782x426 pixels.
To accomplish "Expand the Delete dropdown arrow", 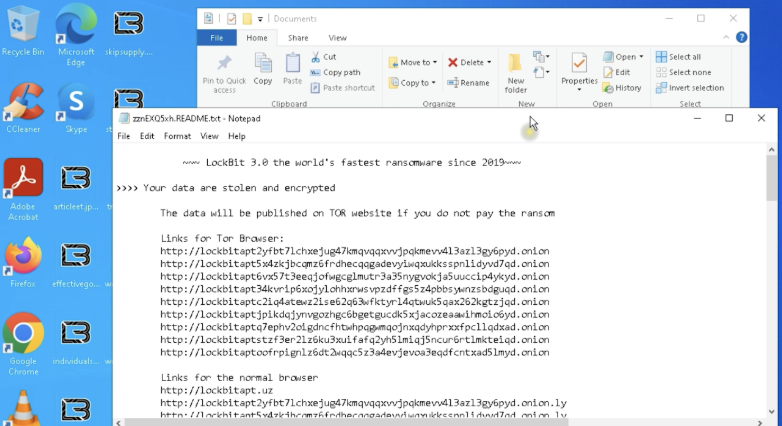I will pyautogui.click(x=489, y=62).
